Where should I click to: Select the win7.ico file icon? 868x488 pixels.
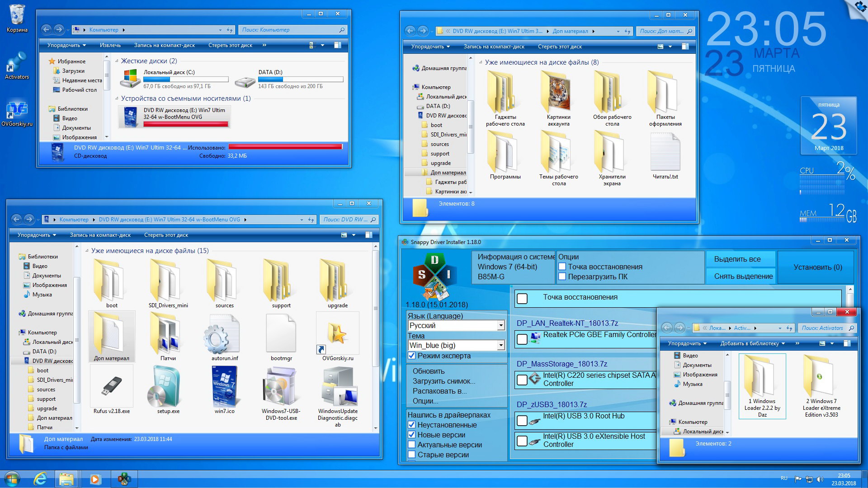(x=224, y=386)
